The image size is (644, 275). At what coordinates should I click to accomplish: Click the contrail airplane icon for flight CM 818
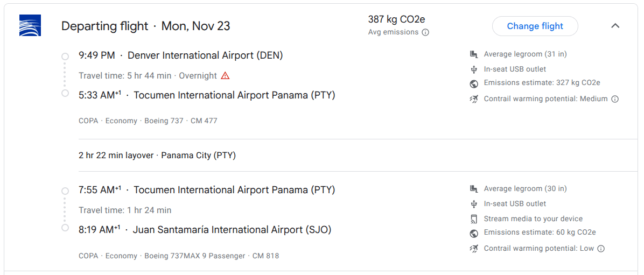pyautogui.click(x=474, y=248)
